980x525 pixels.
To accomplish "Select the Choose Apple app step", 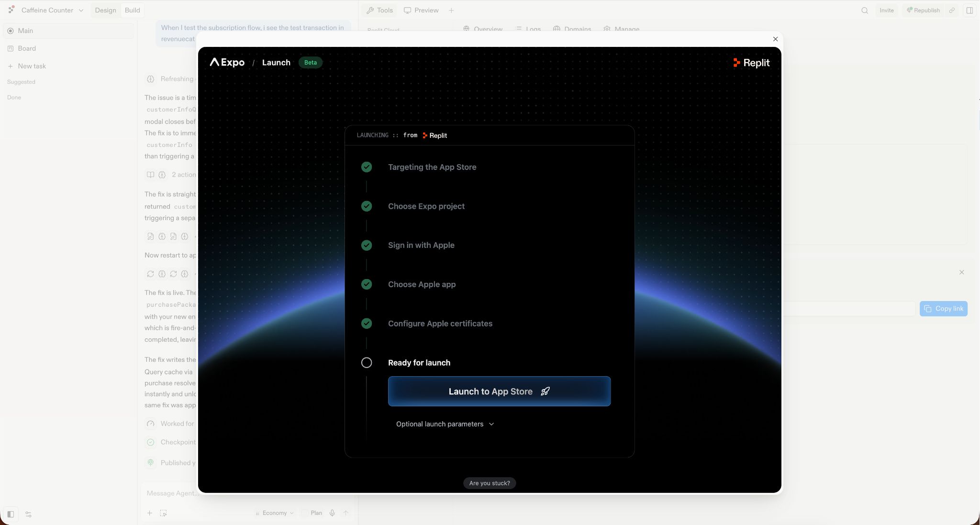I will 422,284.
